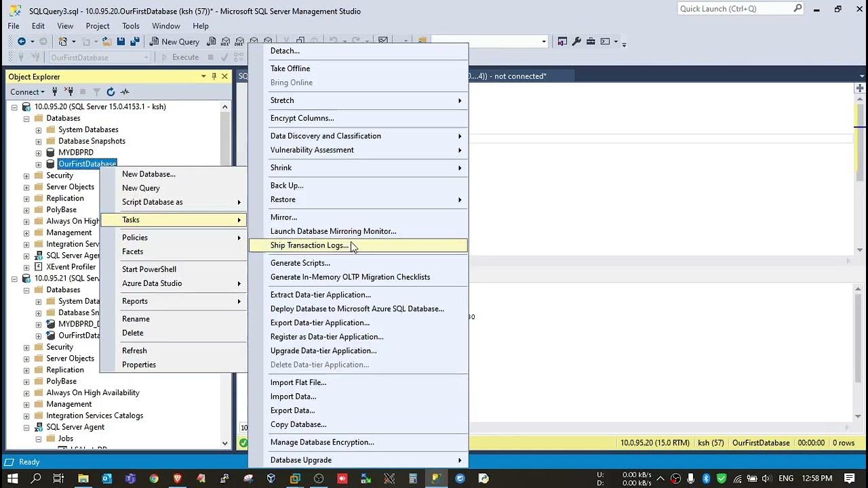Click the Connect plug icon in Object Explorer

[x=55, y=91]
